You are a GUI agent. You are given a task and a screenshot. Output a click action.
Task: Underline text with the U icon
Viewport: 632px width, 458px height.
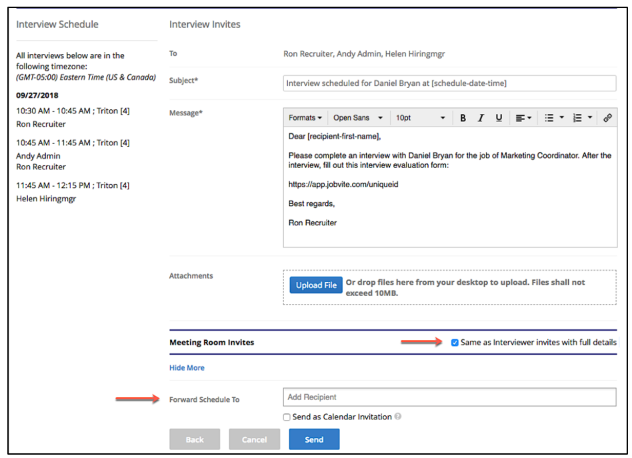(x=499, y=118)
